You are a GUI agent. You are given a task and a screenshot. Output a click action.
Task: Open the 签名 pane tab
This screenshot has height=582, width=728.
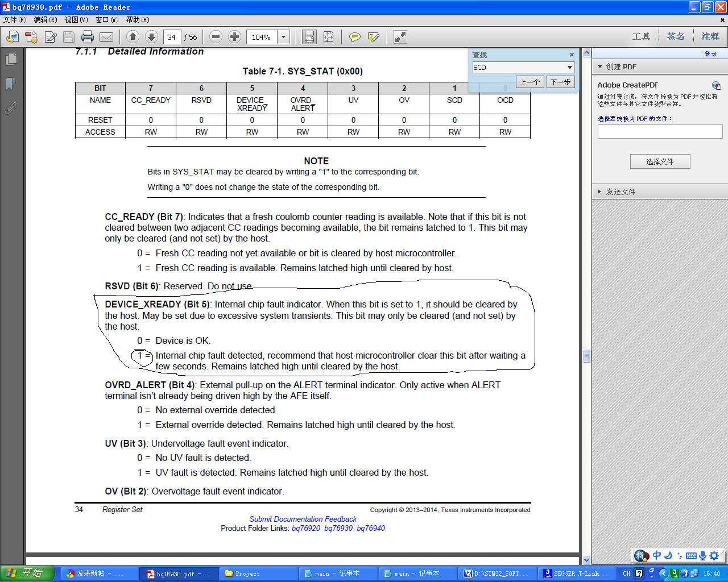point(676,37)
